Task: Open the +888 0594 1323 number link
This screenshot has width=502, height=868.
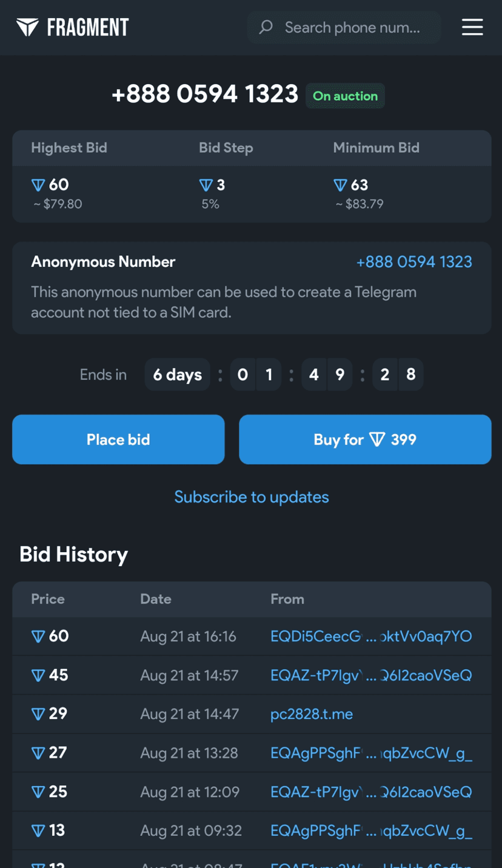Action: 414,262
